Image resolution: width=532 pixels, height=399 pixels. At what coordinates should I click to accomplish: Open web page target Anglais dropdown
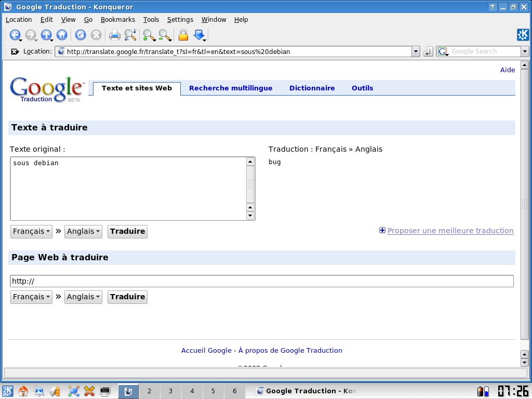83,297
